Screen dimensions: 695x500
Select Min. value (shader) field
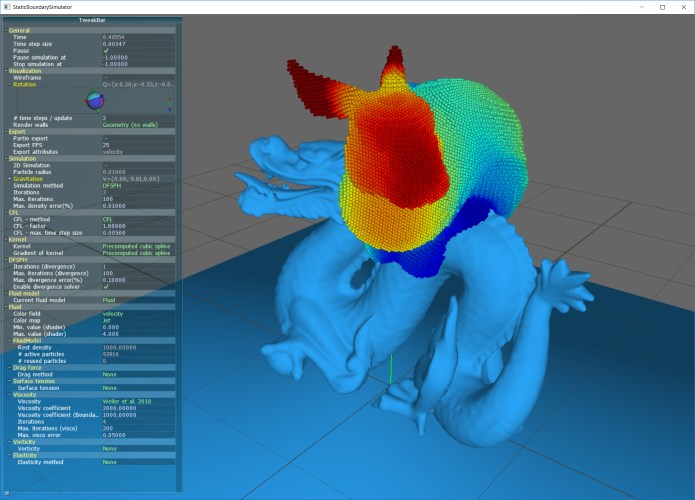point(139,327)
